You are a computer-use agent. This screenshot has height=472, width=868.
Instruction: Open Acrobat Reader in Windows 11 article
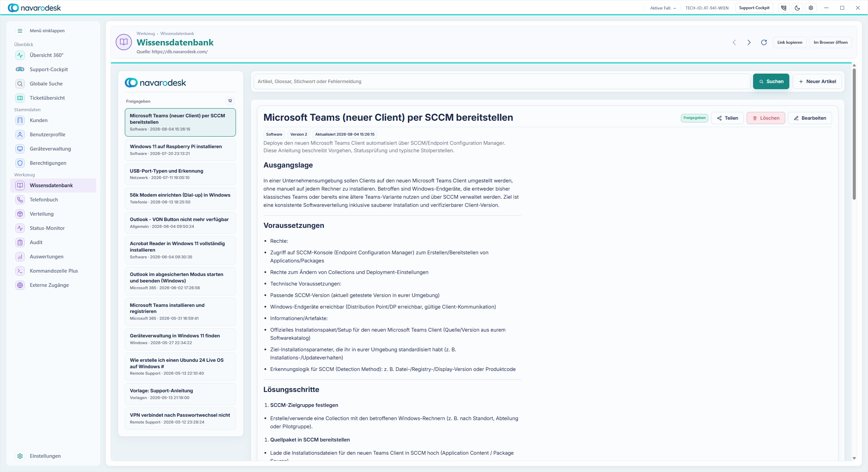[x=180, y=250]
